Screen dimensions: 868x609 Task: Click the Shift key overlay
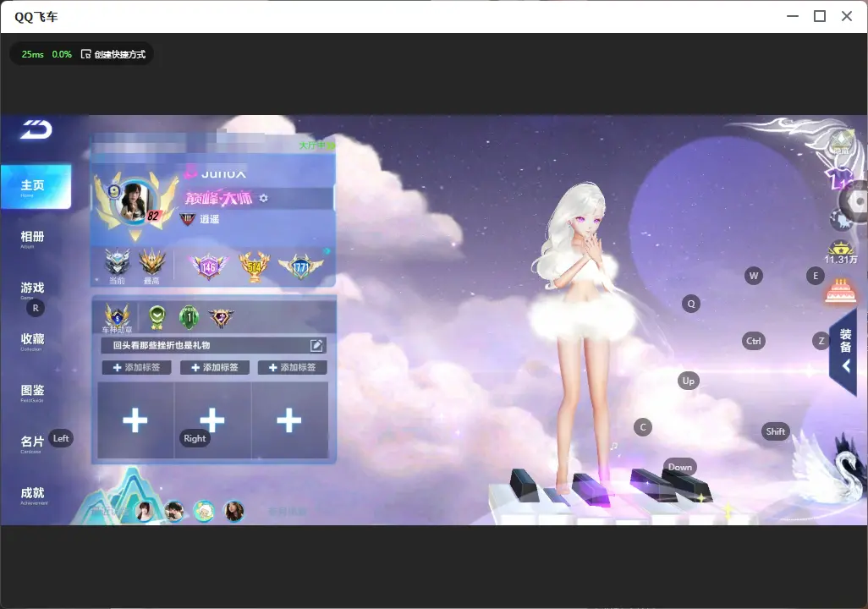[x=775, y=431]
